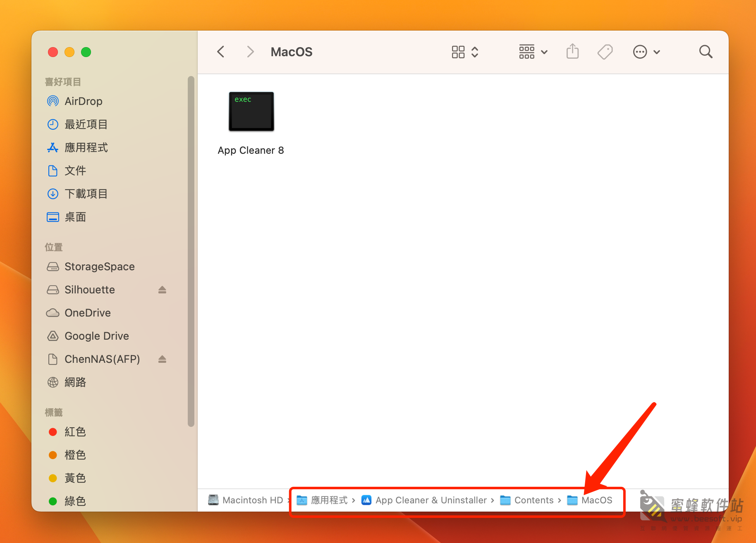Switch view using the icon grid button
Screen dimensions: 756x543
[458, 52]
